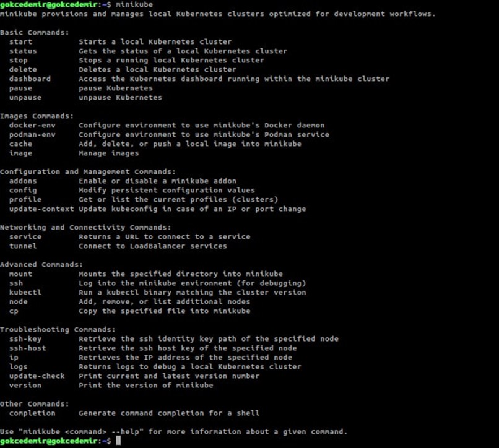Click the 'Images Commands:' section heading
The height and width of the screenshot is (448, 499).
(x=37, y=116)
